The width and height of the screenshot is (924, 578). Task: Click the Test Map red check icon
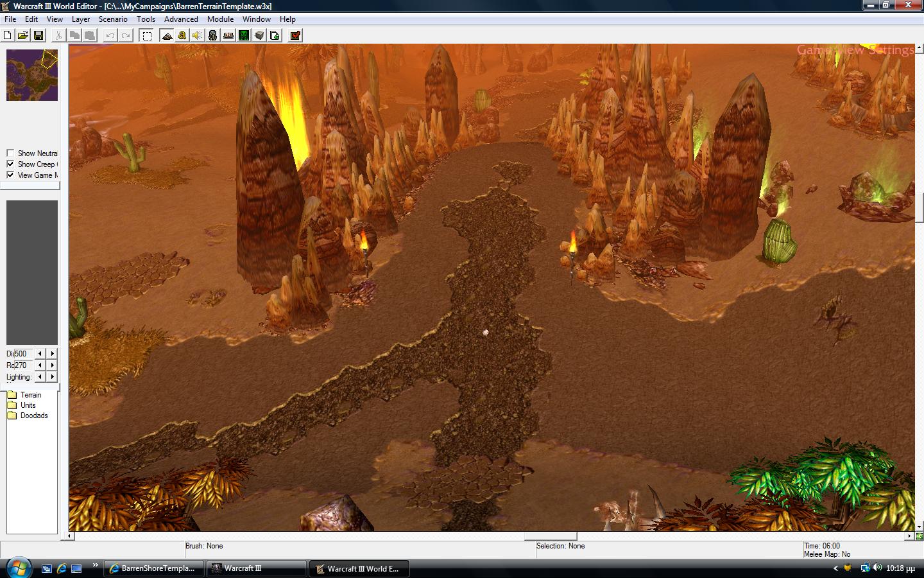tap(296, 35)
